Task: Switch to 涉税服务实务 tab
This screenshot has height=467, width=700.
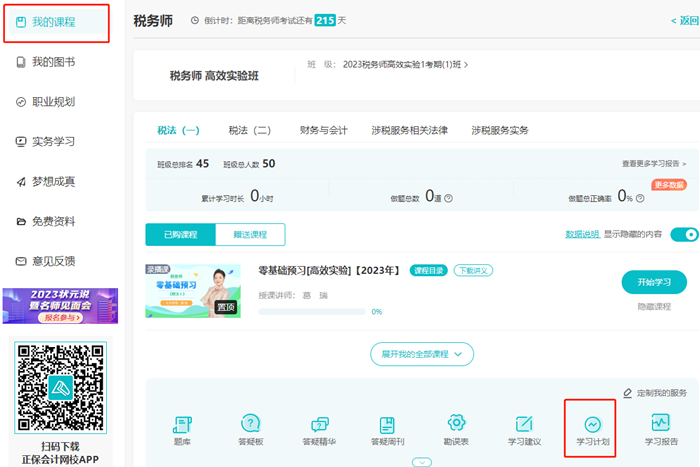Action: (500, 130)
